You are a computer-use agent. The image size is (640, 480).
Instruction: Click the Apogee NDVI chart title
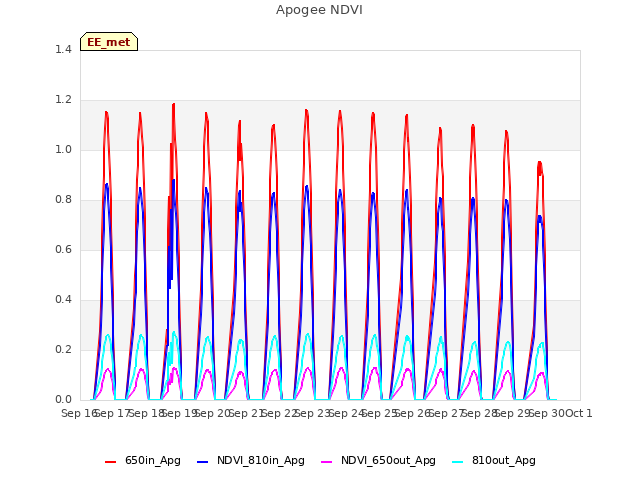coord(319,10)
